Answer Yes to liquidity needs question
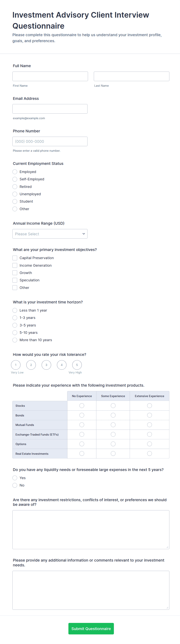The height and width of the screenshot is (644, 180). pyautogui.click(x=15, y=478)
